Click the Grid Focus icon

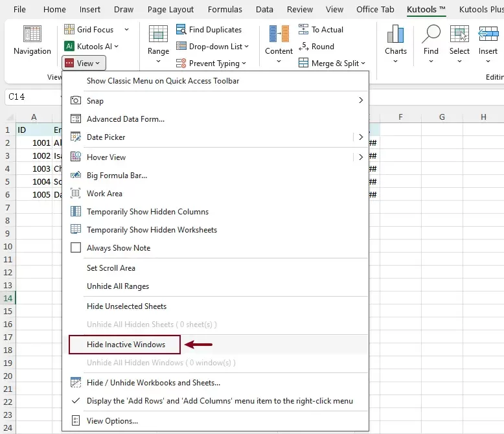[x=69, y=29]
